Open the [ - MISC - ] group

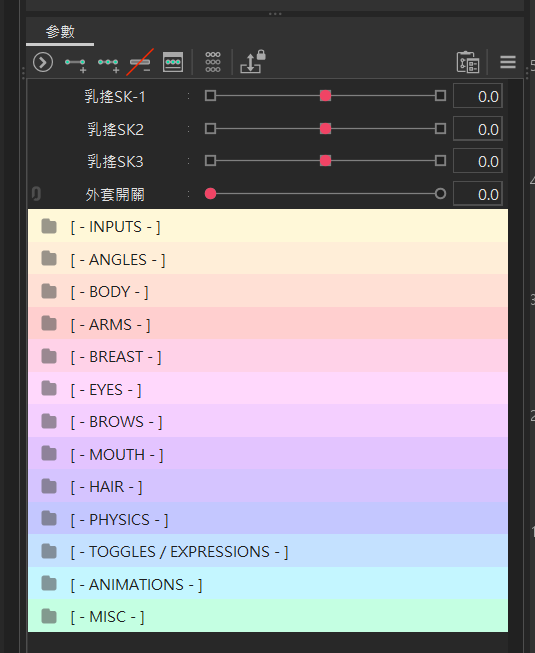point(268,616)
